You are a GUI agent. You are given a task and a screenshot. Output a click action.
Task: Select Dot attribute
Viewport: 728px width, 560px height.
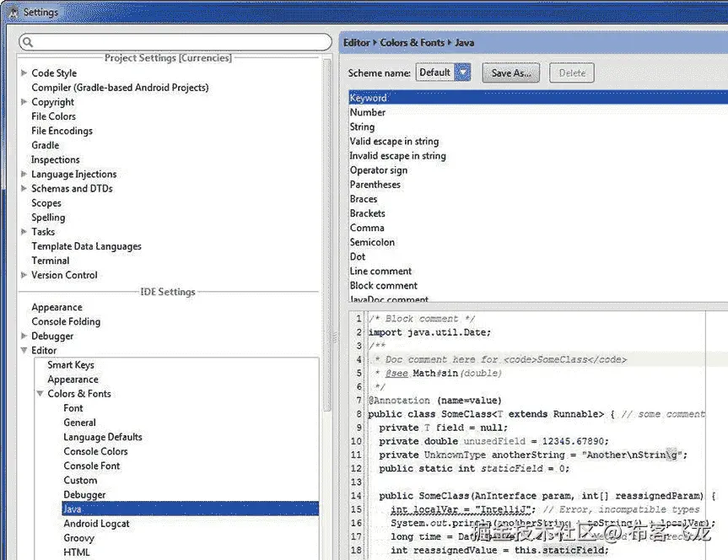pyautogui.click(x=358, y=256)
